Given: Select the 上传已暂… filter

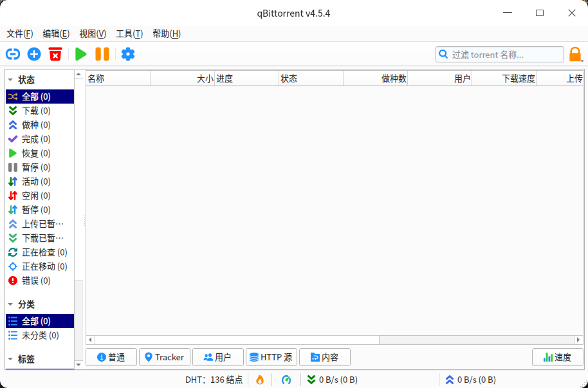Looking at the screenshot, I should (x=40, y=224).
